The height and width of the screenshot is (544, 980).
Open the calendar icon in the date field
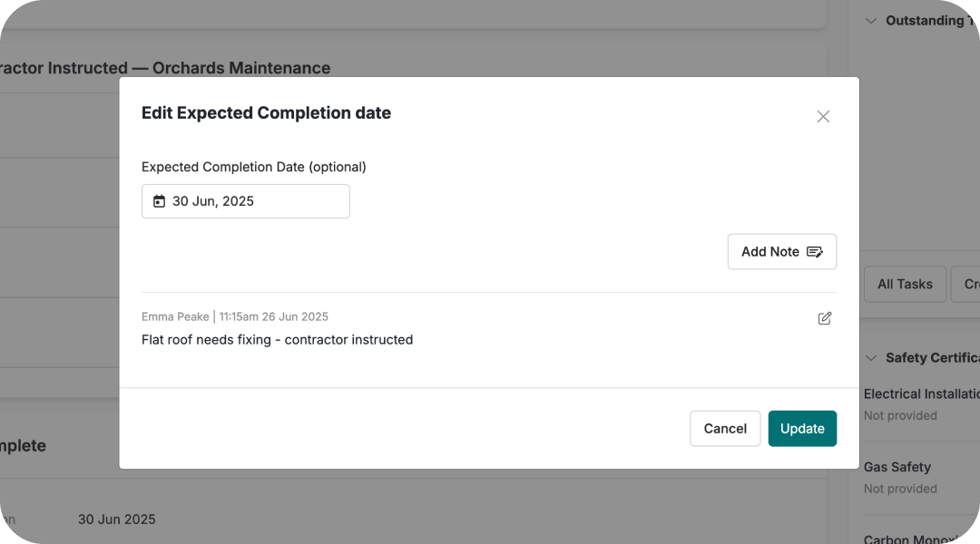[x=160, y=200]
